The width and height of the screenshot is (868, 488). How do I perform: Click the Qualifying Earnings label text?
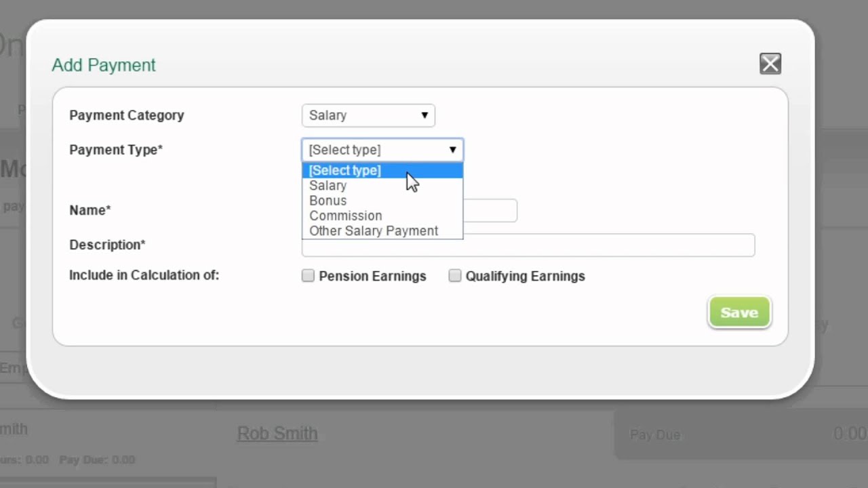(x=525, y=277)
